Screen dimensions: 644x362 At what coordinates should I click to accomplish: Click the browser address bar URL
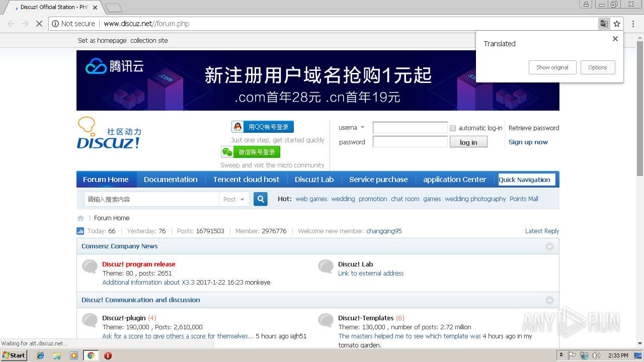146,24
